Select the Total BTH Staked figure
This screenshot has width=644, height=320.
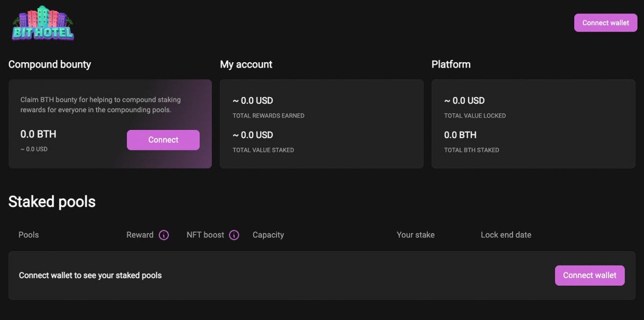coord(460,135)
